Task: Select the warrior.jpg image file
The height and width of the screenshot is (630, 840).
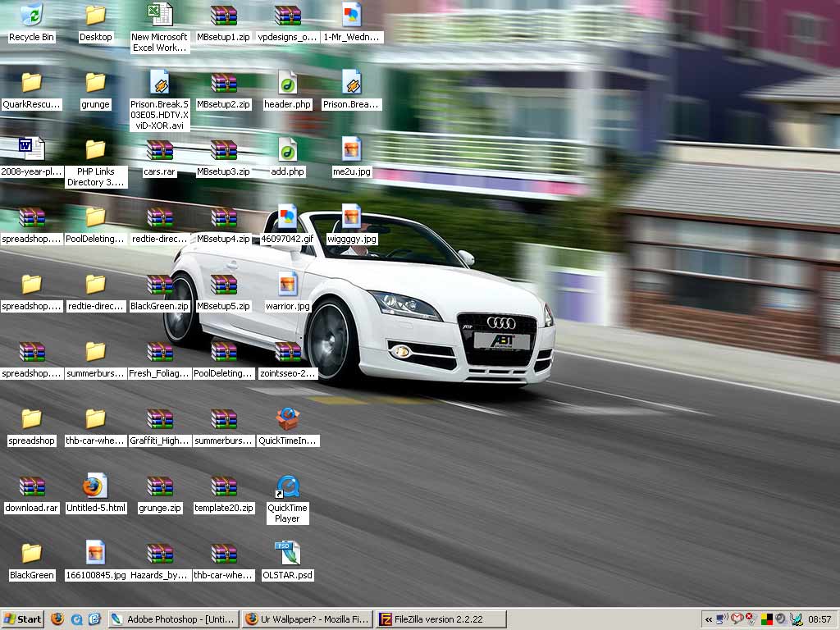Action: pyautogui.click(x=287, y=285)
